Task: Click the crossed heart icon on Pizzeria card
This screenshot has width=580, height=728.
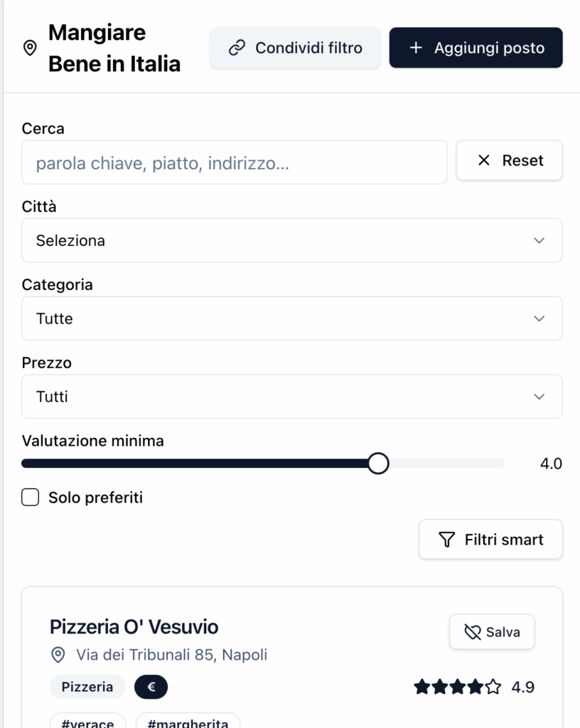Action: 473,632
